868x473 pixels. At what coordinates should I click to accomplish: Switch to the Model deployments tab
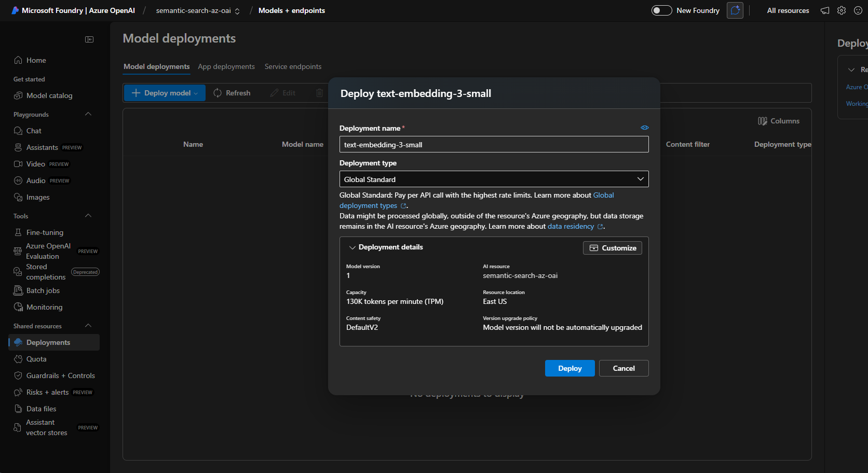157,66
